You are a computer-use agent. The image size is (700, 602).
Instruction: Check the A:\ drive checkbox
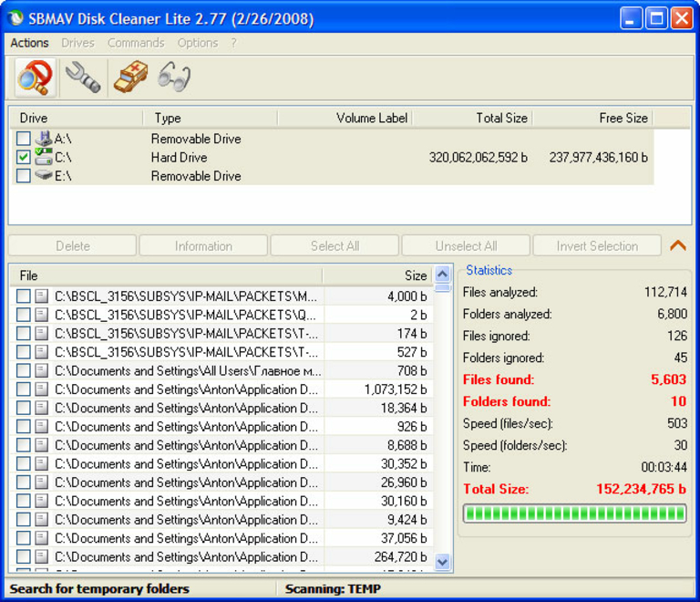pos(23,139)
